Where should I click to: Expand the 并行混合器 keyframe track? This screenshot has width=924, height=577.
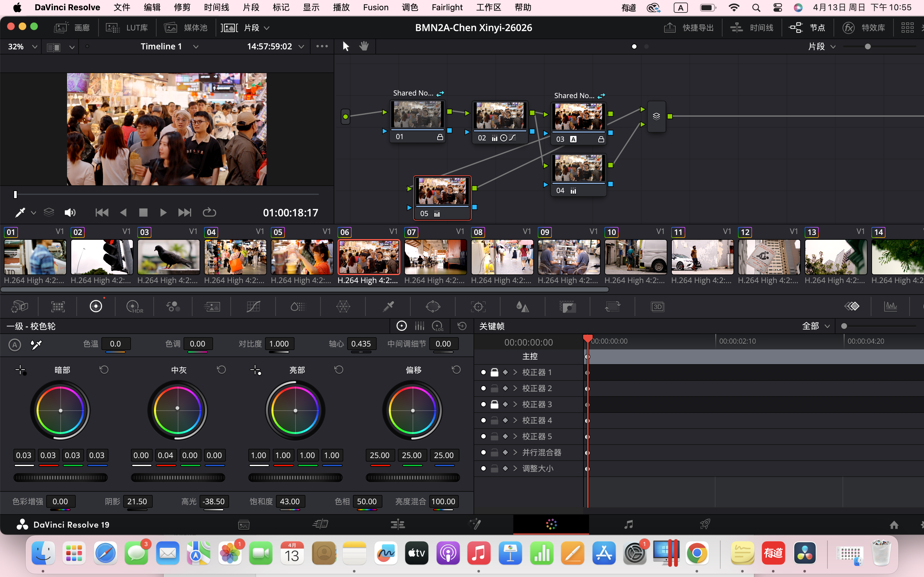[515, 452]
